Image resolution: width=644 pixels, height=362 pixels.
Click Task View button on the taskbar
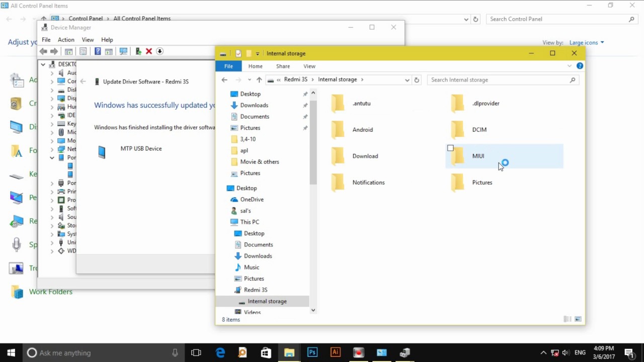(196, 352)
